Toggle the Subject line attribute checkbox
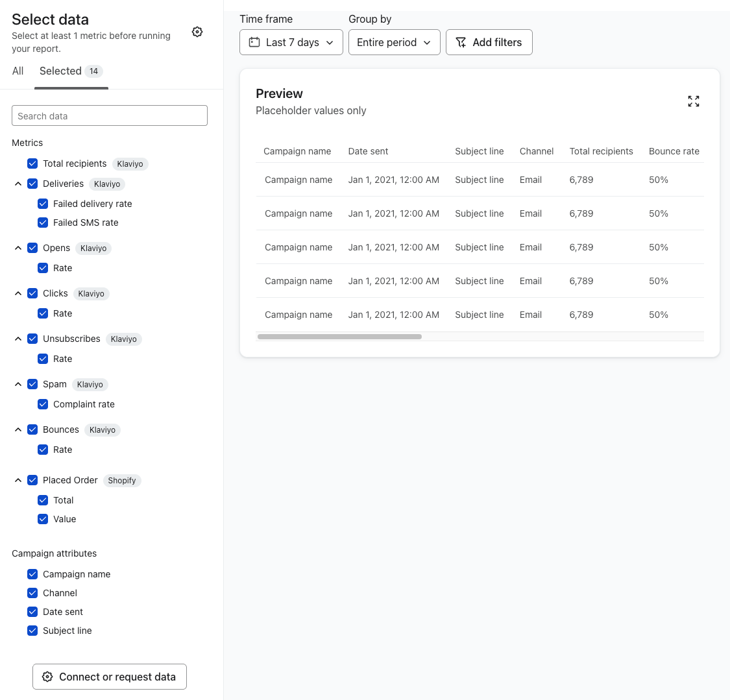Screen dimensions: 730x700 coord(32,631)
